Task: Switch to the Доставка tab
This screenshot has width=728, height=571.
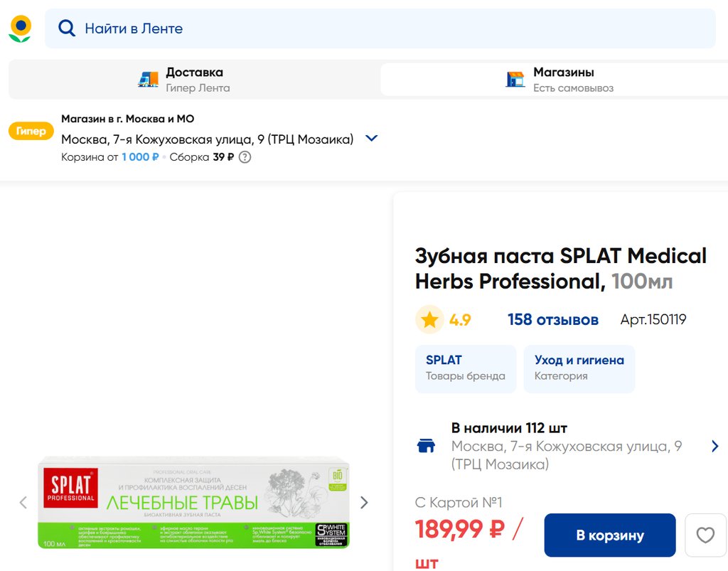Action: point(195,80)
